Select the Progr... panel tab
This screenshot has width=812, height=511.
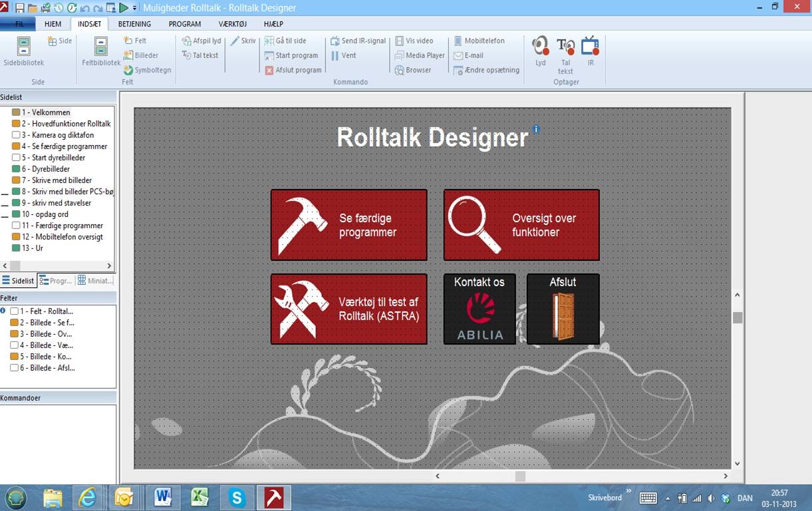click(x=56, y=281)
